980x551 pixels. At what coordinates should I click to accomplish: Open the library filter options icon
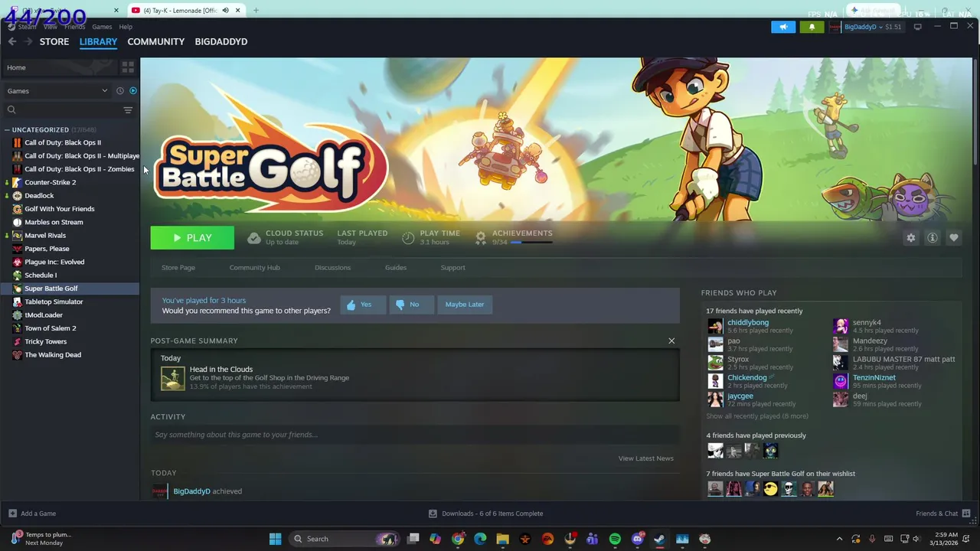pyautogui.click(x=128, y=110)
